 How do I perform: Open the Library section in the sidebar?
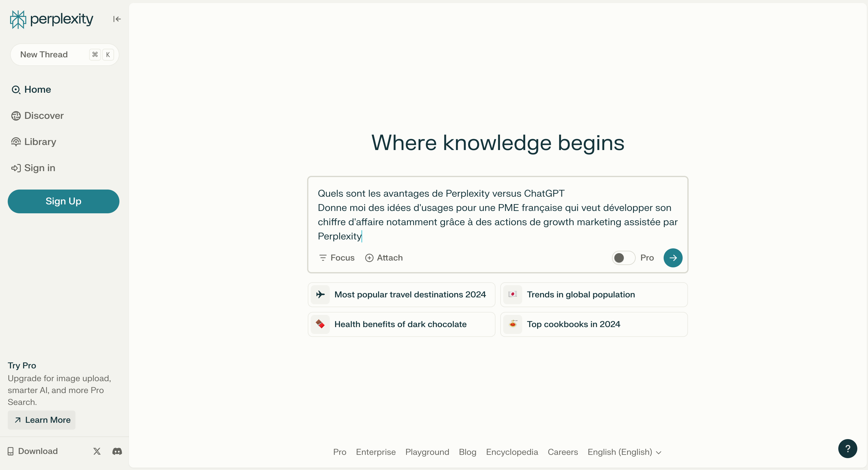point(34,142)
